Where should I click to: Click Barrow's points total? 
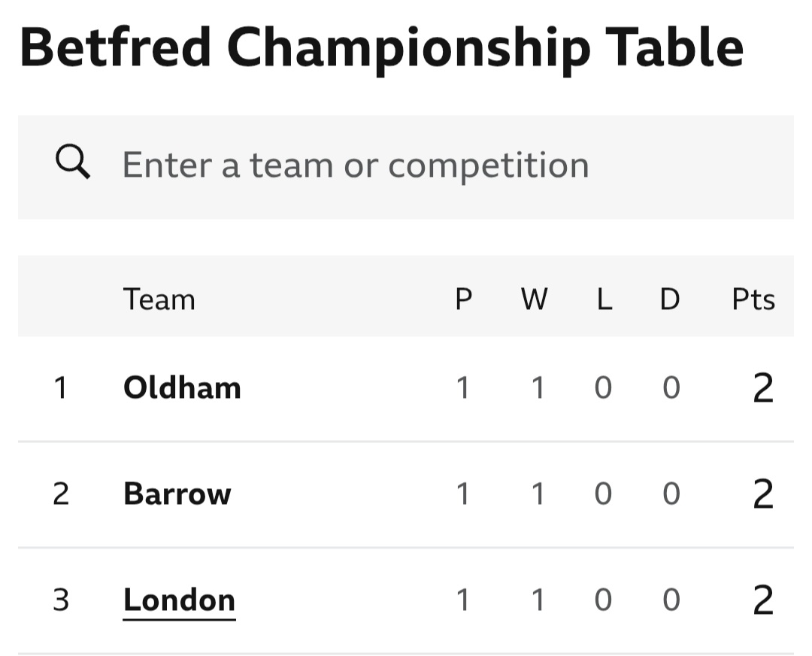pos(762,494)
